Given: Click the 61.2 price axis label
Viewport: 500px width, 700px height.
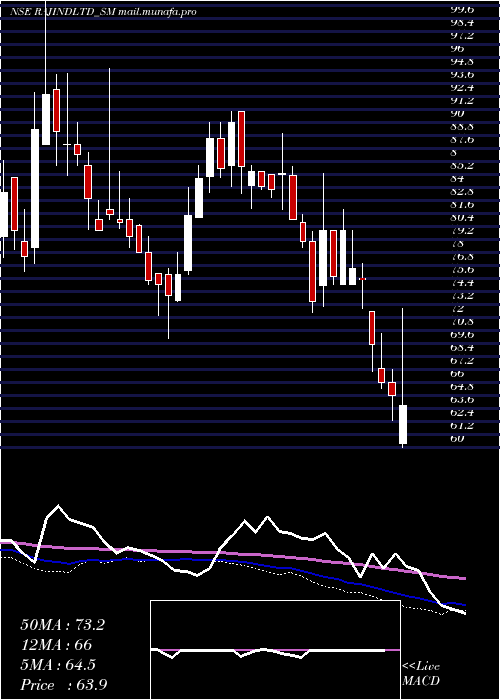Looking at the screenshot, I should pyautogui.click(x=464, y=425).
